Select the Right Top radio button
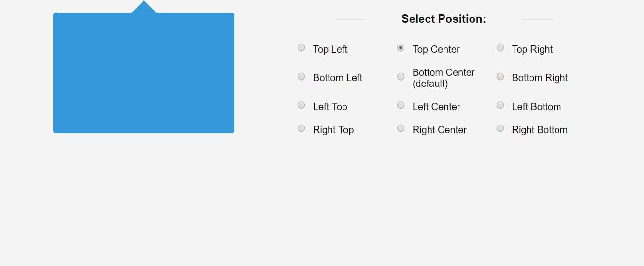Viewport: 644px width, 266px height. (x=301, y=128)
